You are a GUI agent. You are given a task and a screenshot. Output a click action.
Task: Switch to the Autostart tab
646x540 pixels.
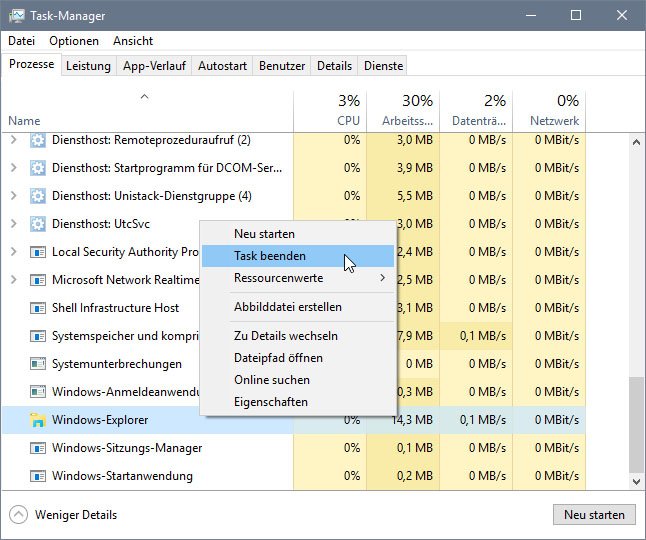coord(222,66)
